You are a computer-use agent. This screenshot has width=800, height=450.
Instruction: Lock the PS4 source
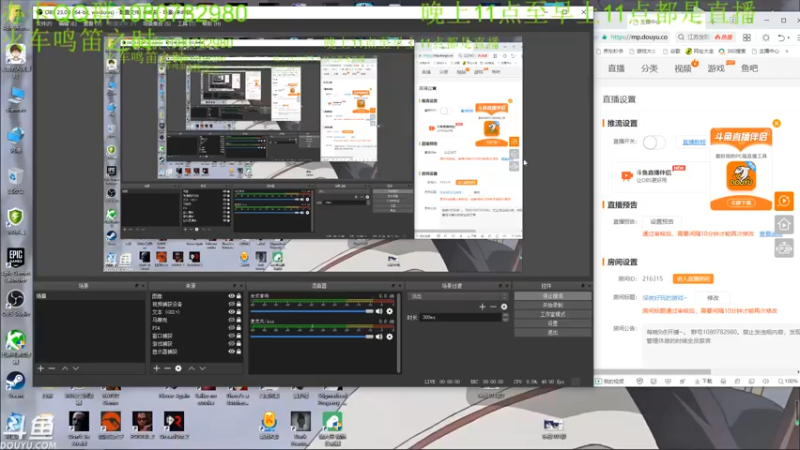(239, 328)
